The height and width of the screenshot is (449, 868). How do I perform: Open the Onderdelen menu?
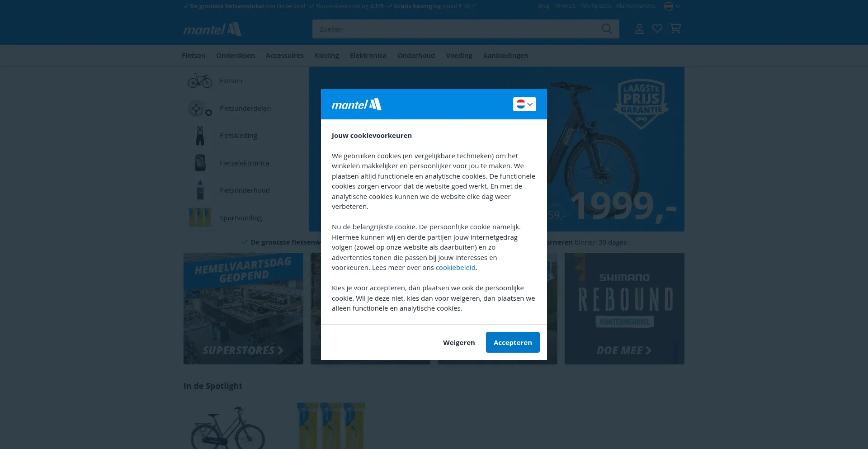coord(236,56)
